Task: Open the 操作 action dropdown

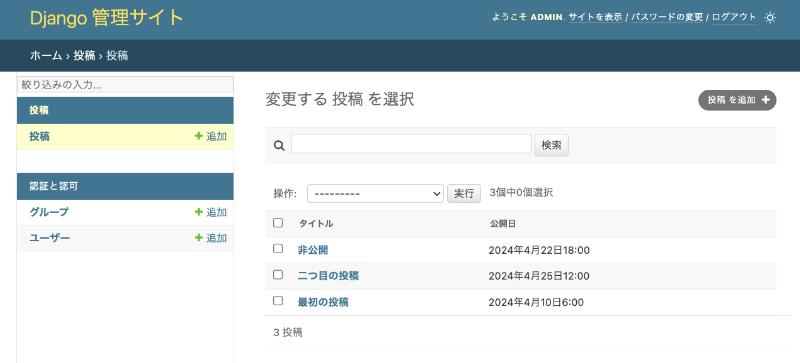Action: (x=375, y=193)
